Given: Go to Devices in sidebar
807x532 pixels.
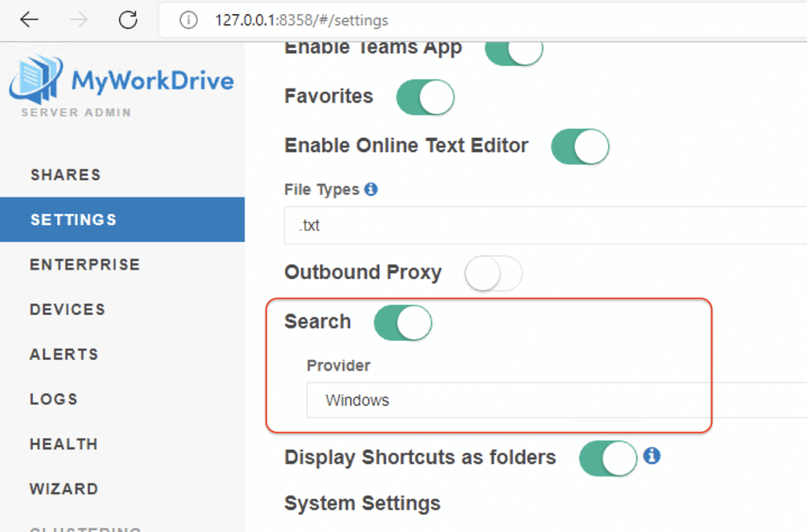Looking at the screenshot, I should tap(67, 309).
